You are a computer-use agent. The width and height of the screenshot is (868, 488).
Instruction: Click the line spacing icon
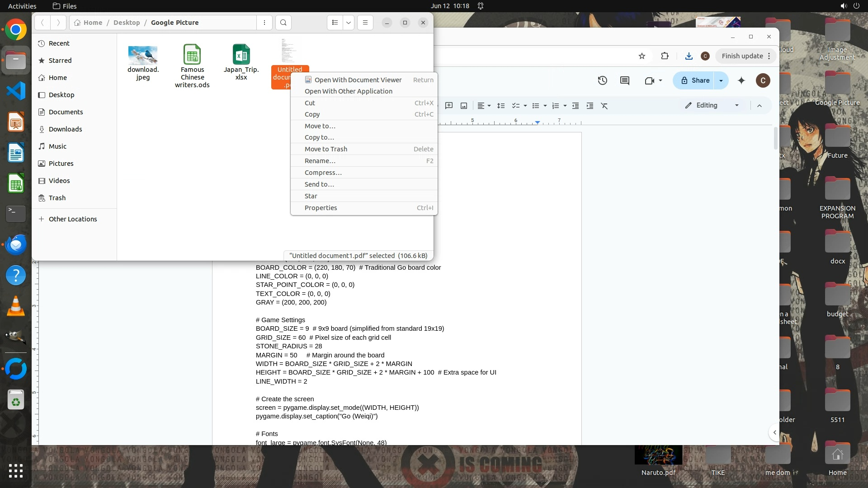[x=501, y=106]
